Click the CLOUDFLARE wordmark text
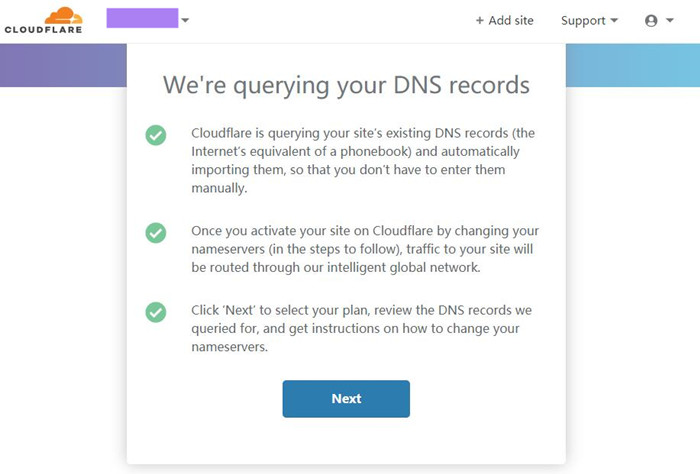Viewport: 700px width, 474px height. (43, 30)
